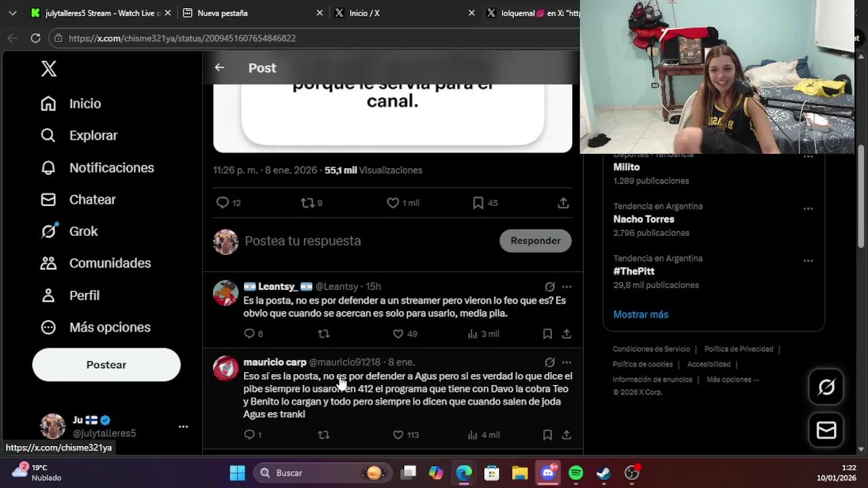Open Condiciones de Servicio link
Image resolution: width=868 pixels, height=488 pixels.
click(651, 349)
